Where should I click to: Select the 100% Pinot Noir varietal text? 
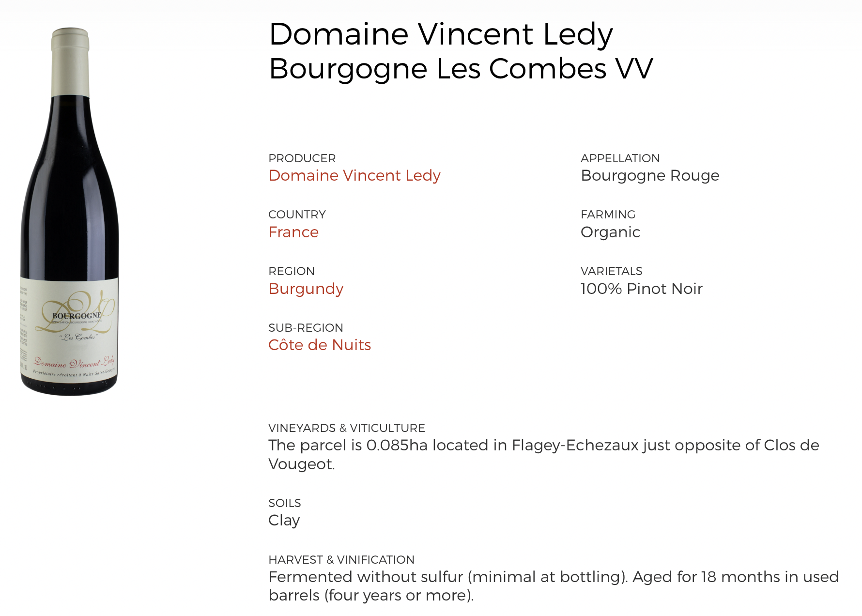pos(641,289)
